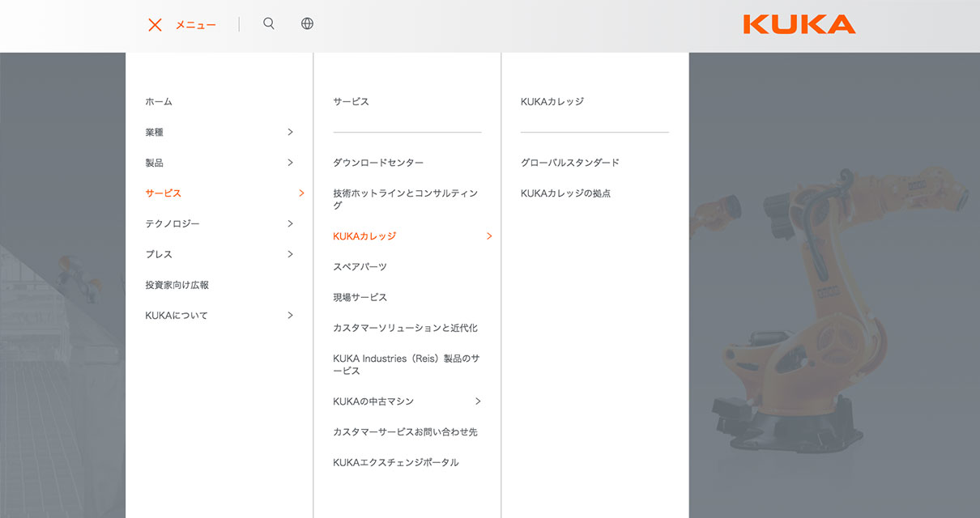Open グローバルスタンダード under KUKAカレッジ

(x=569, y=163)
